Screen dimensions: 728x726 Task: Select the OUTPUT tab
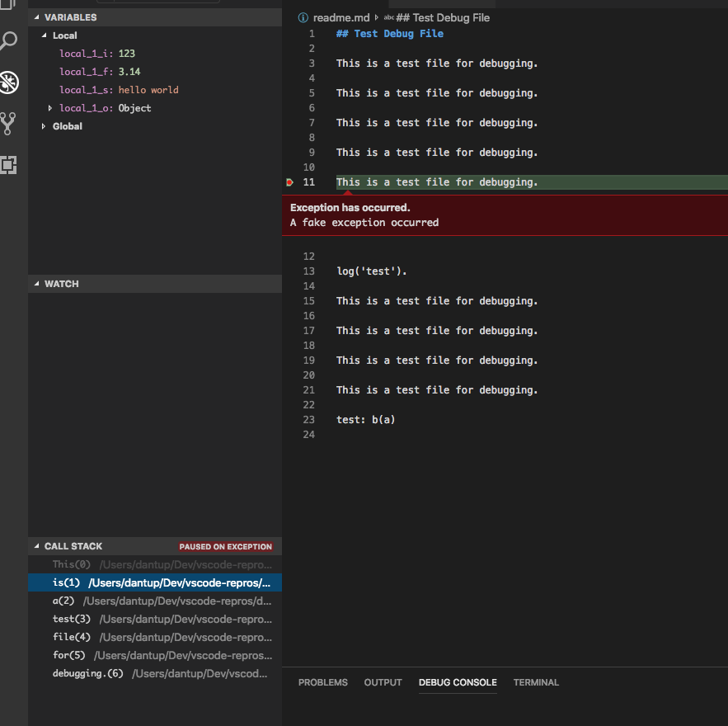point(383,682)
